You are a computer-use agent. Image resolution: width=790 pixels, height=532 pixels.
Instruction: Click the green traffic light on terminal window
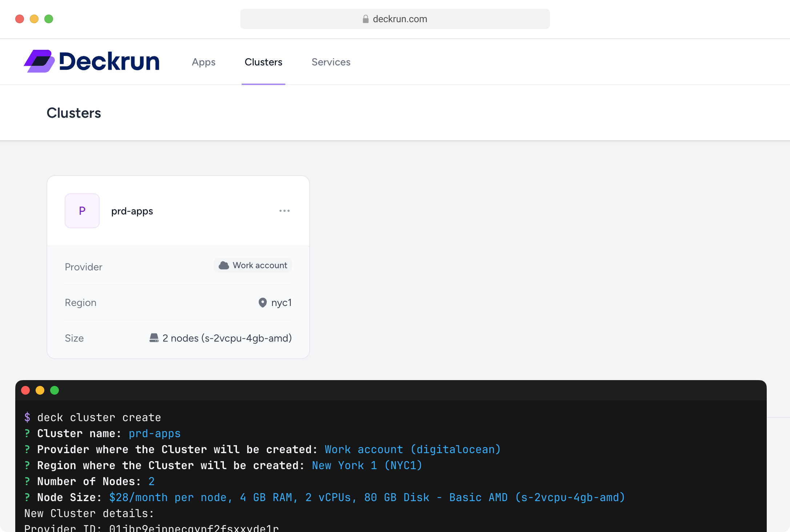coord(55,390)
